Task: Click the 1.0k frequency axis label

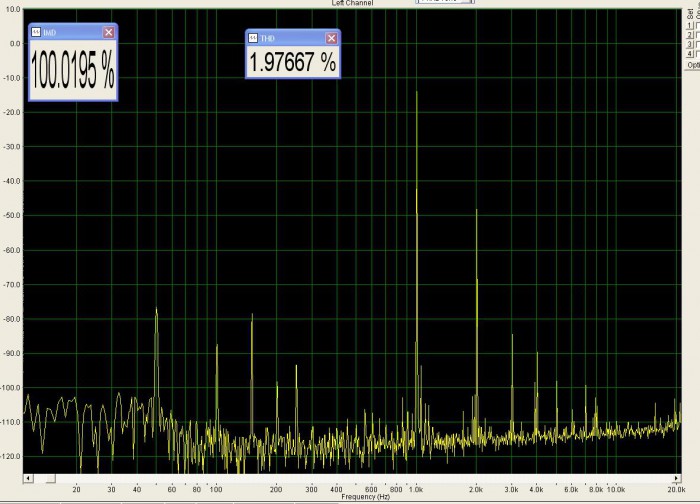Action: (416, 490)
